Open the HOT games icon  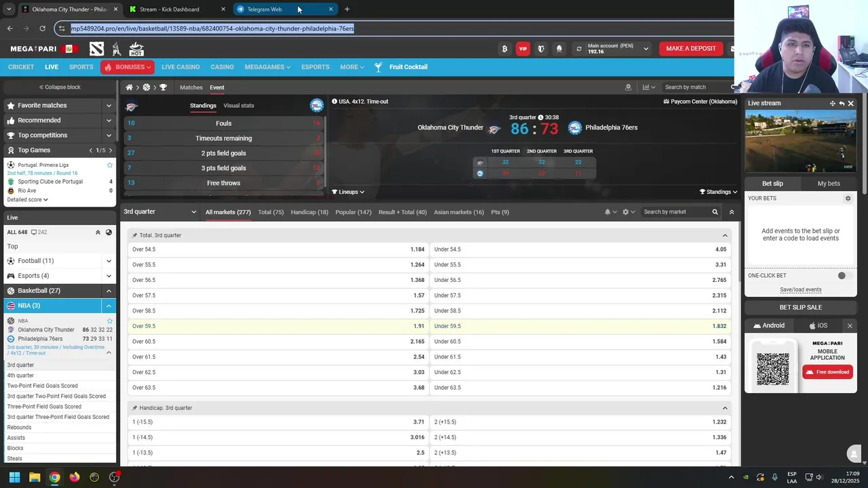click(136, 49)
